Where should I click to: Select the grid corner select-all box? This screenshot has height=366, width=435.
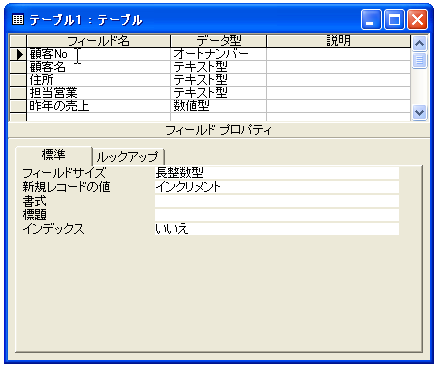pos(18,41)
